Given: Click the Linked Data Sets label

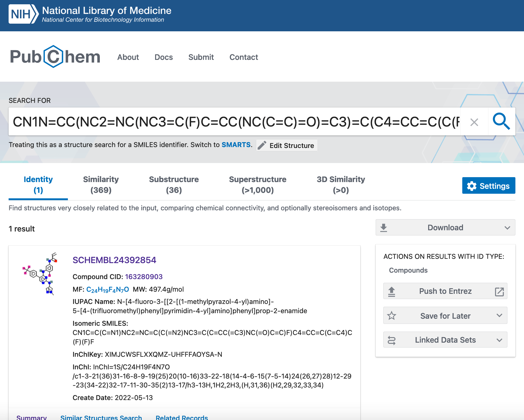Looking at the screenshot, I should (x=445, y=340).
